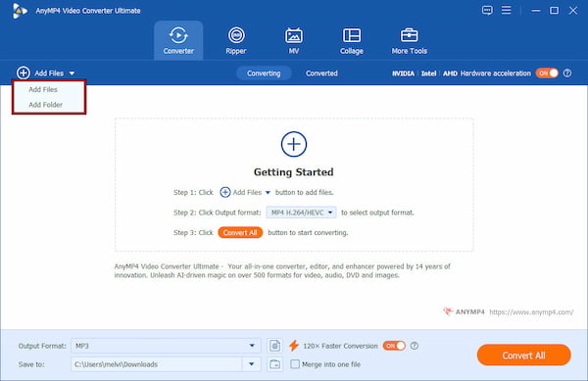Open More Tools tab
The height and width of the screenshot is (381, 588).
click(409, 40)
